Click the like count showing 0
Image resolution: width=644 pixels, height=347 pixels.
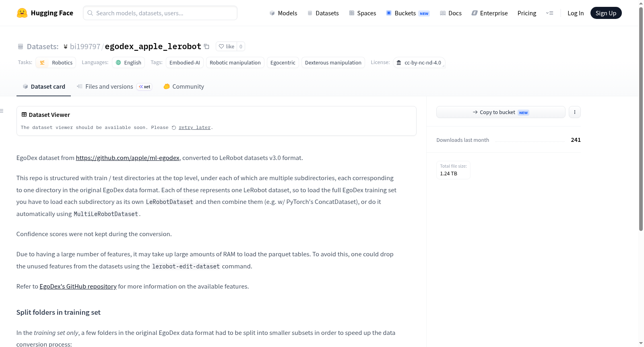(x=241, y=46)
